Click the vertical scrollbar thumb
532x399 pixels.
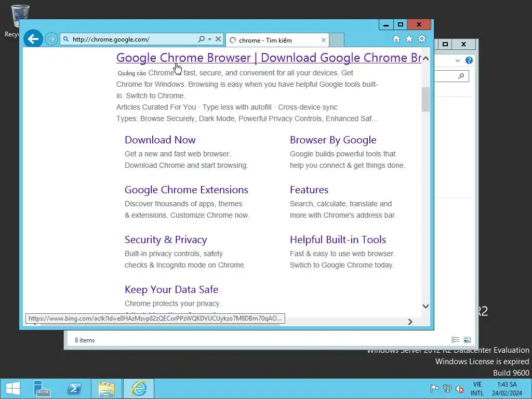pos(426,99)
